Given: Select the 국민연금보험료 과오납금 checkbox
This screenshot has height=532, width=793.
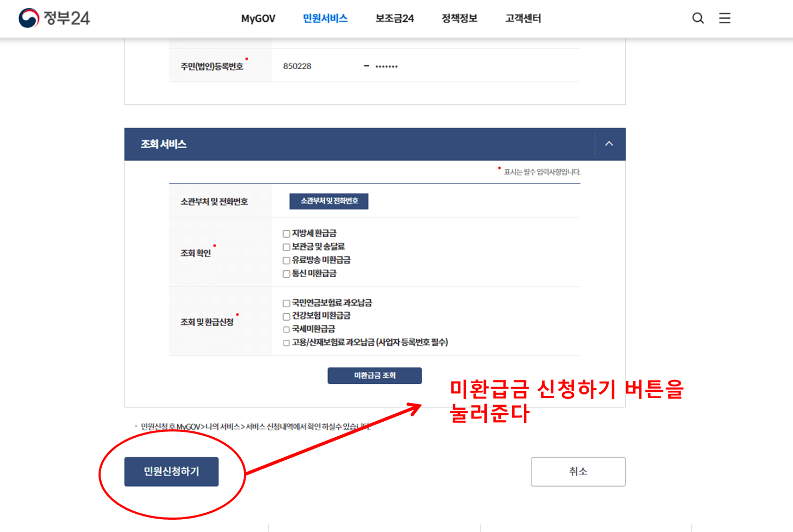Looking at the screenshot, I should click(286, 302).
